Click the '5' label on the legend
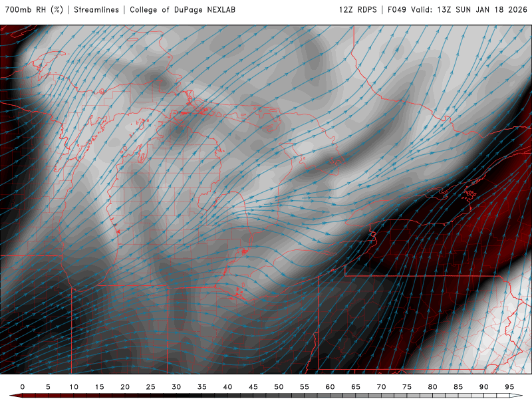Image resolution: width=532 pixels, height=399 pixels. click(x=48, y=387)
